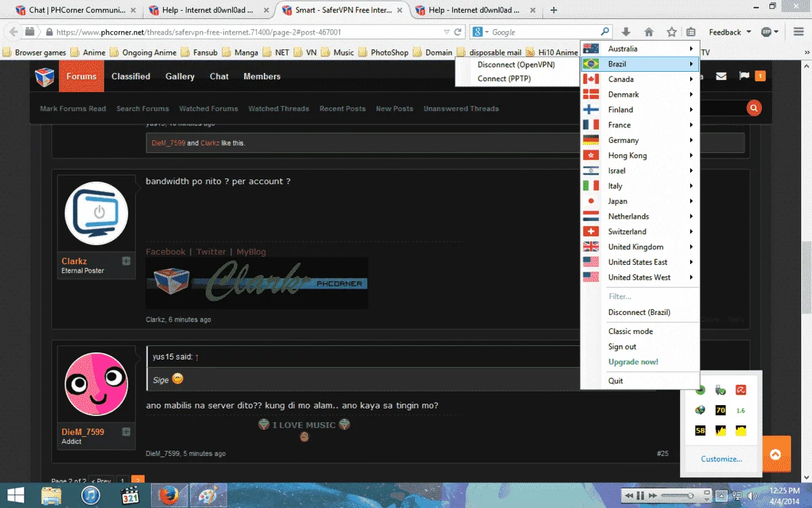The height and width of the screenshot is (508, 812).
Task: Click the volume speaker tray icon
Action: point(753,496)
